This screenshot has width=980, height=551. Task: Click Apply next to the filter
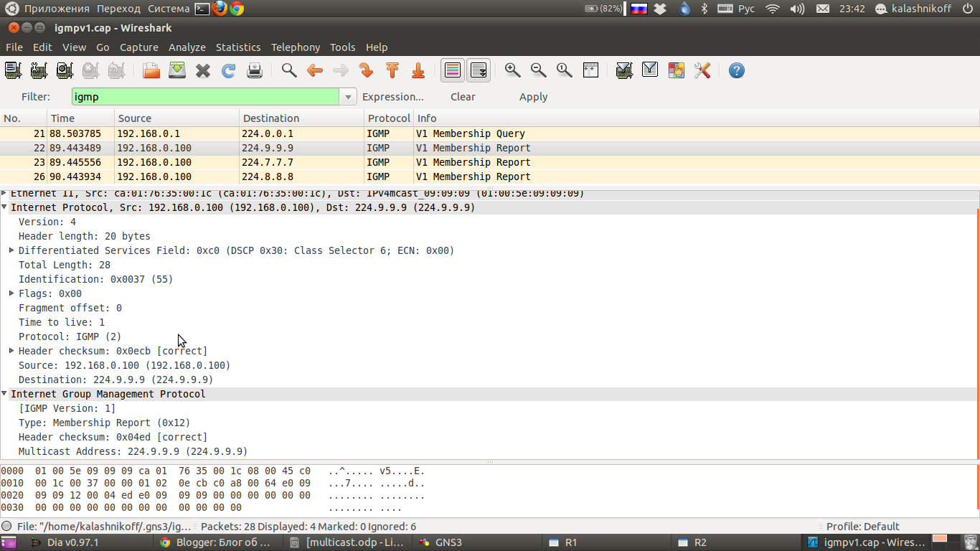click(533, 97)
